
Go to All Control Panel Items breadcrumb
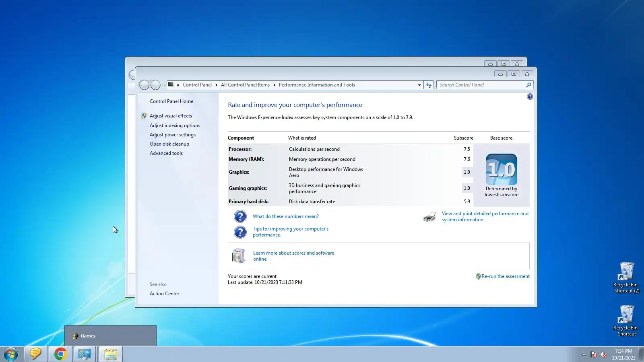click(x=245, y=85)
